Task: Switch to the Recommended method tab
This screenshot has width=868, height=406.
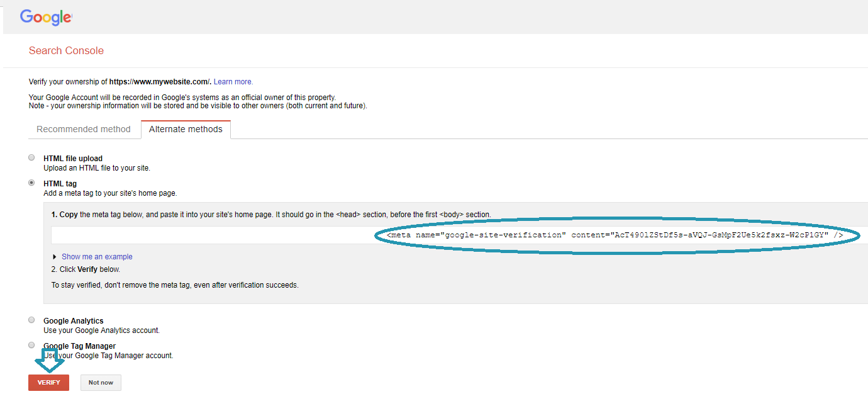Action: coord(84,129)
